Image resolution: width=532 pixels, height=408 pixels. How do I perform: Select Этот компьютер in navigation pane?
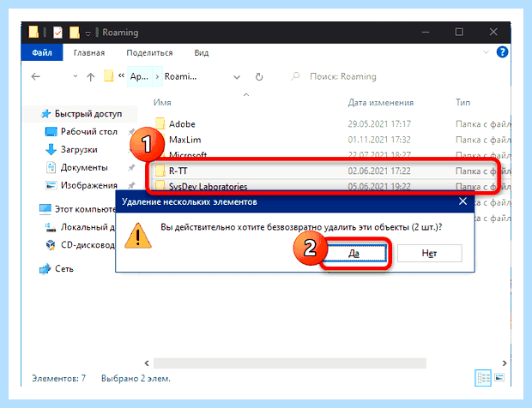(85, 209)
